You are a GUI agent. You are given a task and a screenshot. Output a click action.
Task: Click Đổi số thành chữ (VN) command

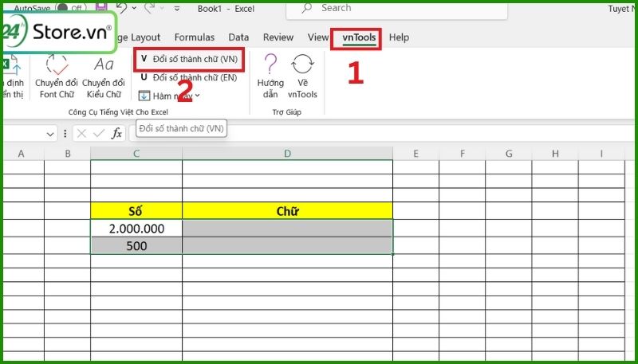[189, 59]
